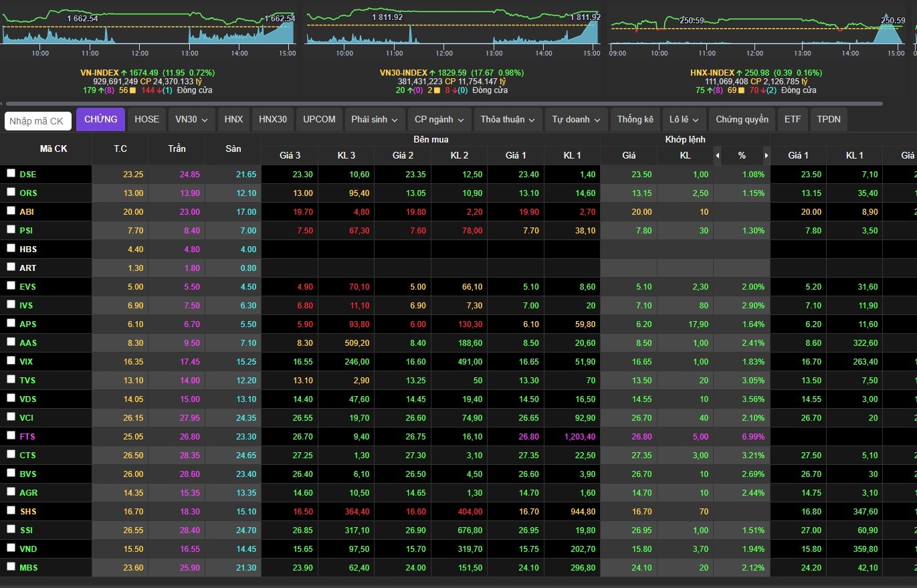This screenshot has width=917, height=588.
Task: Switch to the UPCOM tab
Action: [319, 120]
